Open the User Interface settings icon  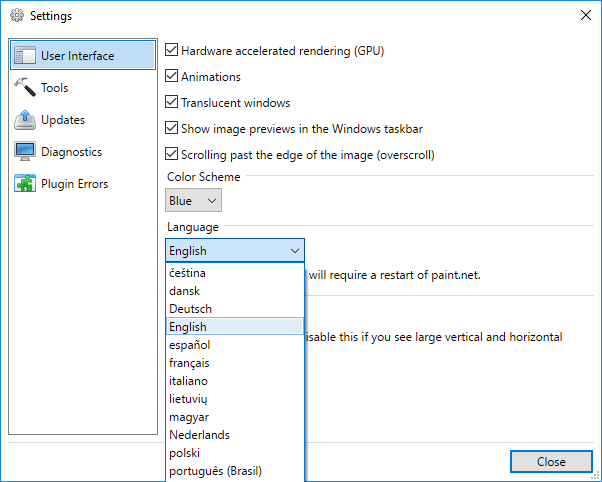point(25,56)
